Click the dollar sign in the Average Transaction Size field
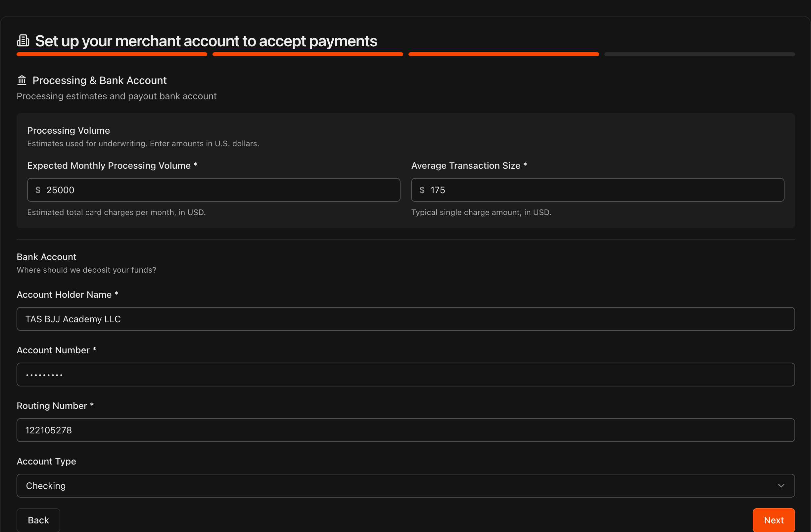 [422, 190]
